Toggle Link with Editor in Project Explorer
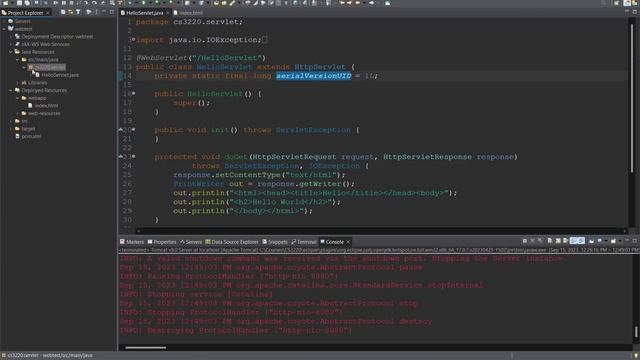Viewport: 640px width, 360px height. 71,12
